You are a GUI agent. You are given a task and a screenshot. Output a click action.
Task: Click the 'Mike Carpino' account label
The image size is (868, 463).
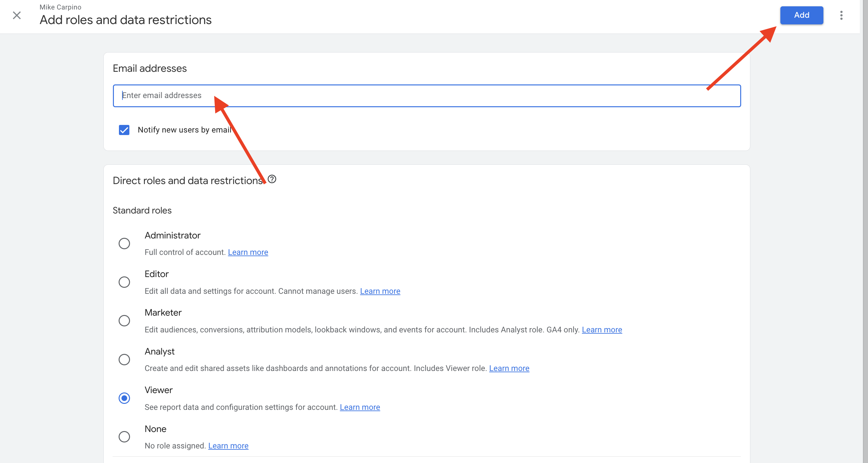click(x=60, y=7)
